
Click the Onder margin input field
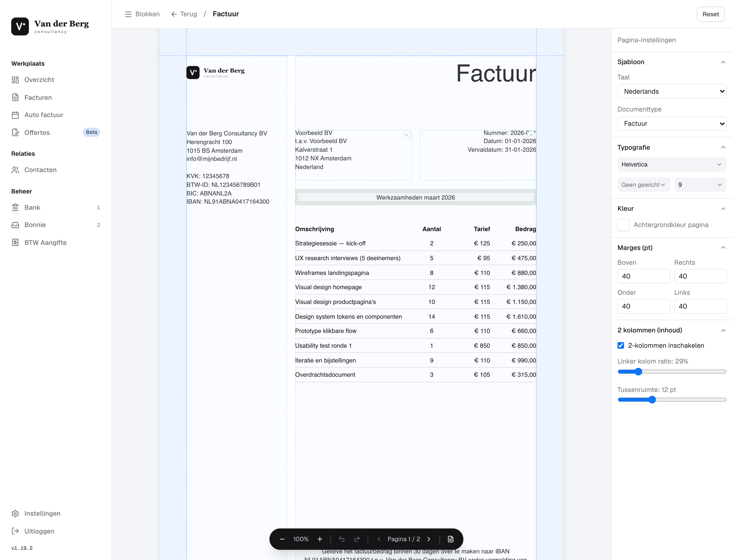[x=644, y=306]
